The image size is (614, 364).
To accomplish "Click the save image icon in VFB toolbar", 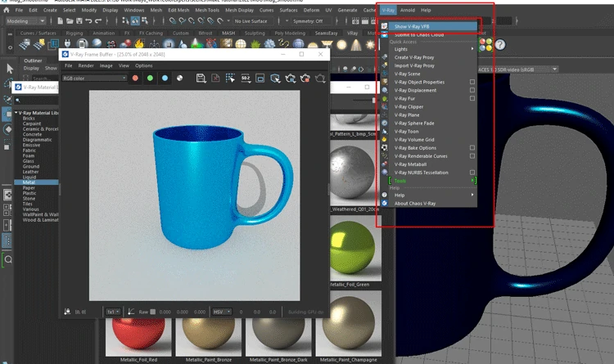I will coord(202,79).
